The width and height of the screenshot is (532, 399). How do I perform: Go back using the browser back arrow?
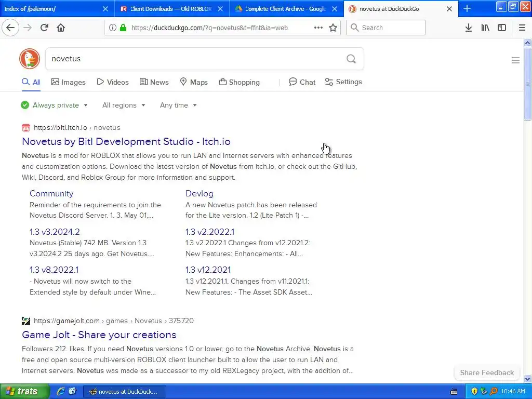(x=10, y=28)
